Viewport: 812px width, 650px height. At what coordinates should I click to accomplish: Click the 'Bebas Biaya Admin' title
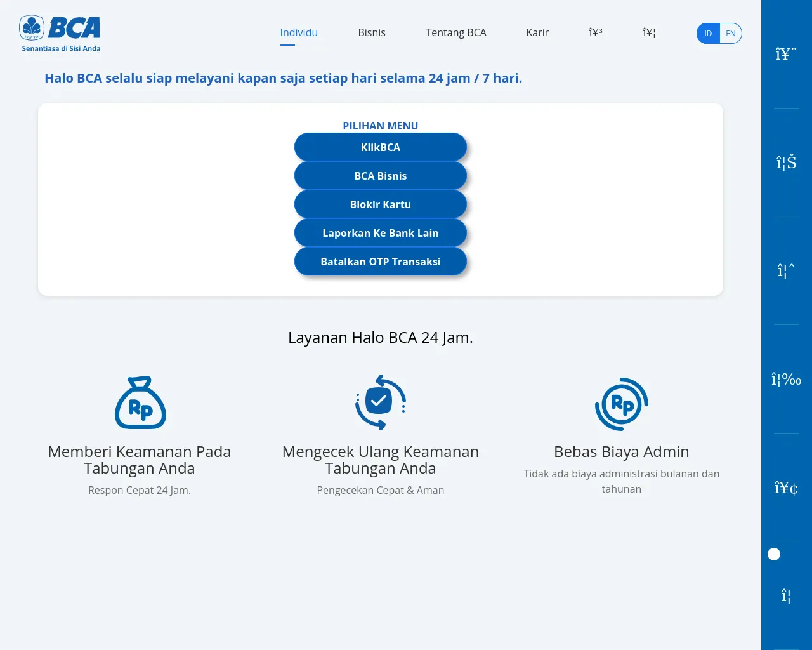622,452
